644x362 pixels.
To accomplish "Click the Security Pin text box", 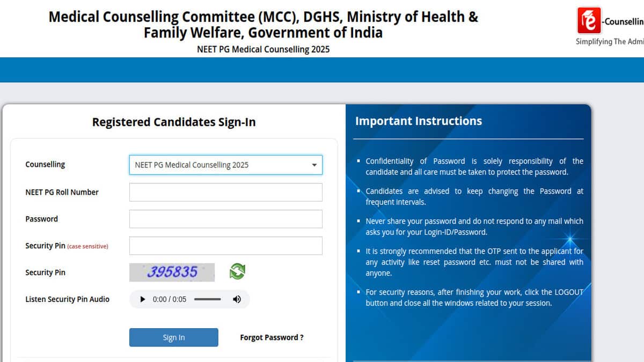I will [x=225, y=246].
